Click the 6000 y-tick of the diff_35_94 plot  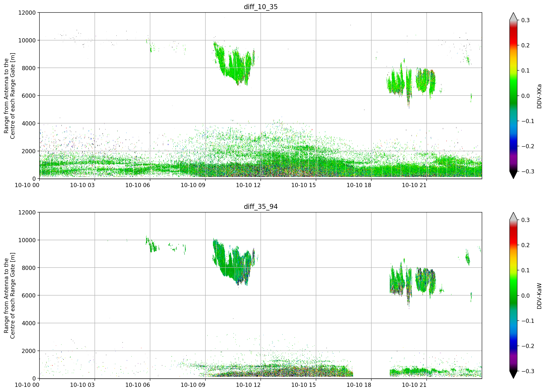29,295
